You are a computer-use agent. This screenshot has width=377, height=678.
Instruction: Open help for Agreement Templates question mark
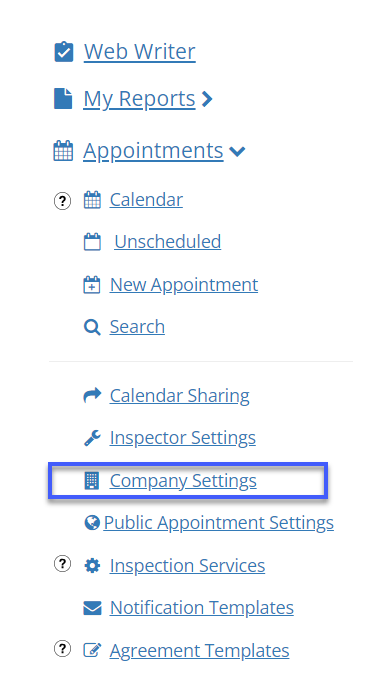pos(62,648)
